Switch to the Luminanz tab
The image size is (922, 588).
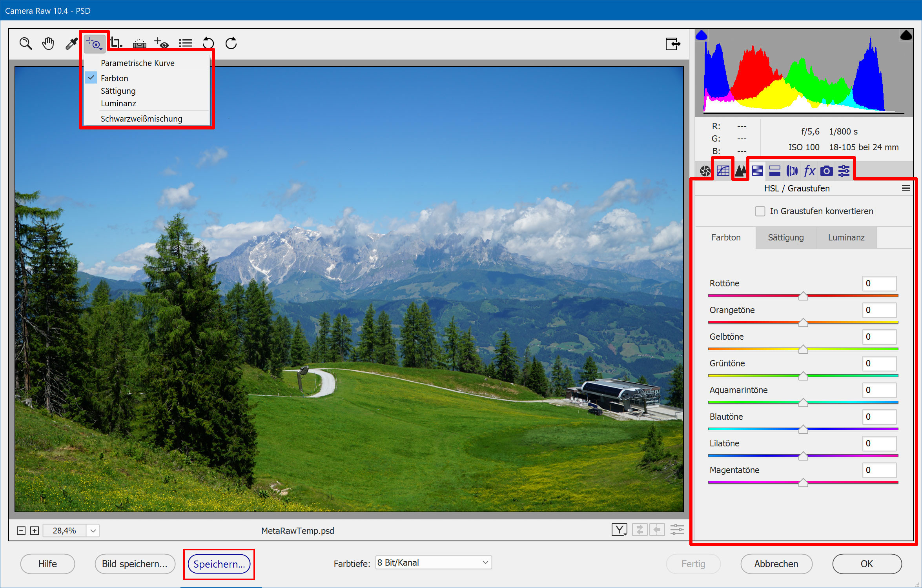[x=846, y=238]
